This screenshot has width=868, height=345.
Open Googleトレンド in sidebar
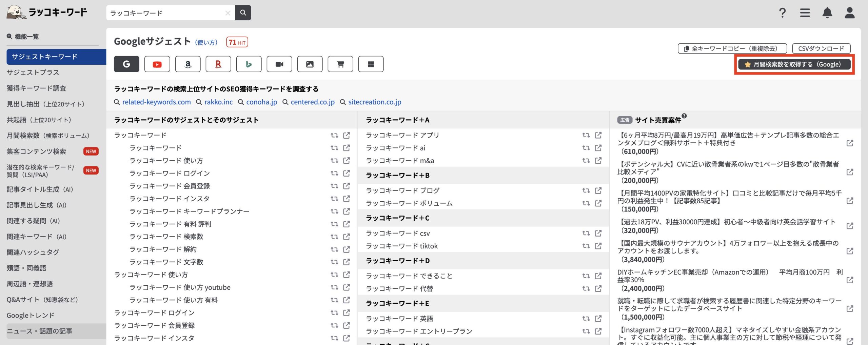click(31, 315)
